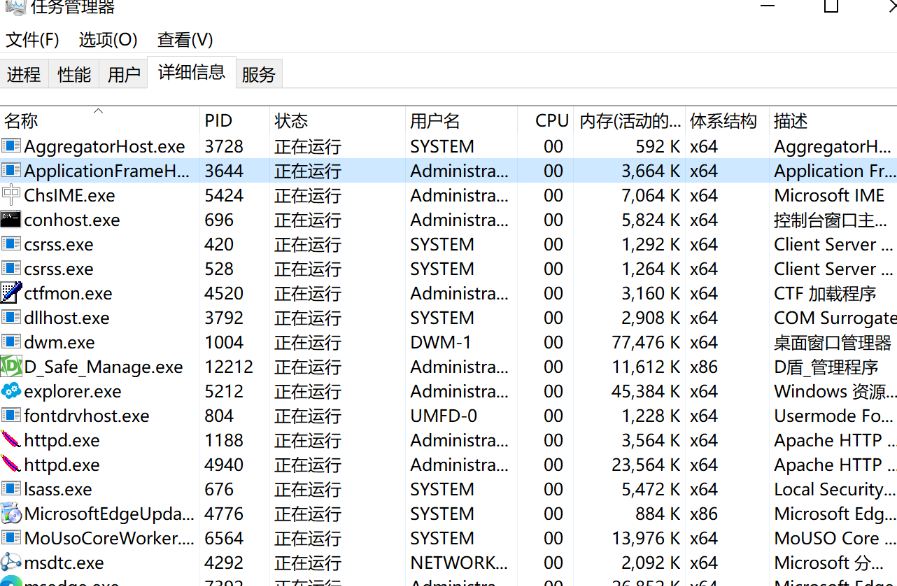
Task: Click the dllhost.exe process icon
Action: (x=11, y=318)
